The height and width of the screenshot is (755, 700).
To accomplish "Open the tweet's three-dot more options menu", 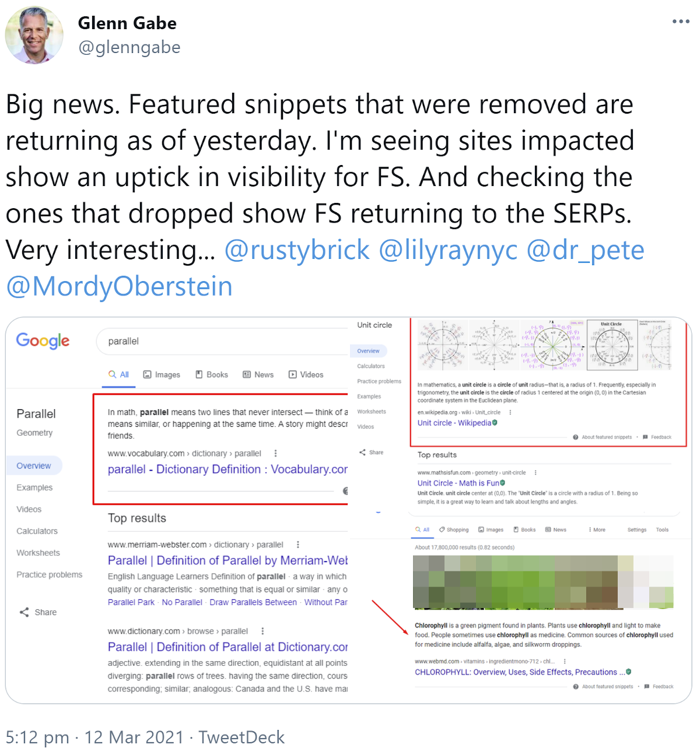I will (681, 22).
